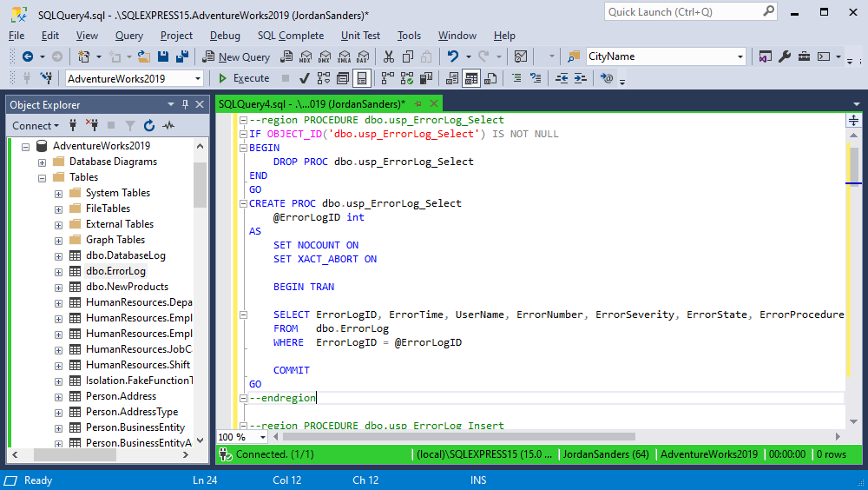
Task: Comment out the selected lines
Action: coord(516,78)
